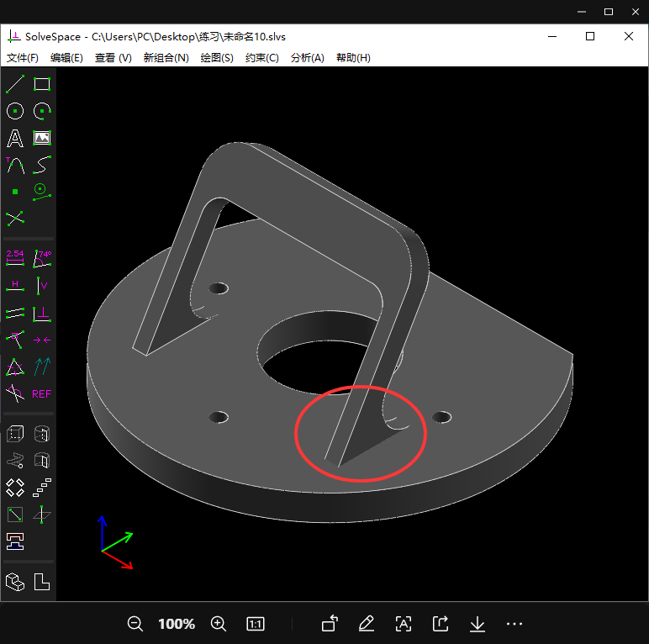Viewport: 649px width, 644px height.
Task: Click the 1:1 actual size button
Action: coord(256,624)
